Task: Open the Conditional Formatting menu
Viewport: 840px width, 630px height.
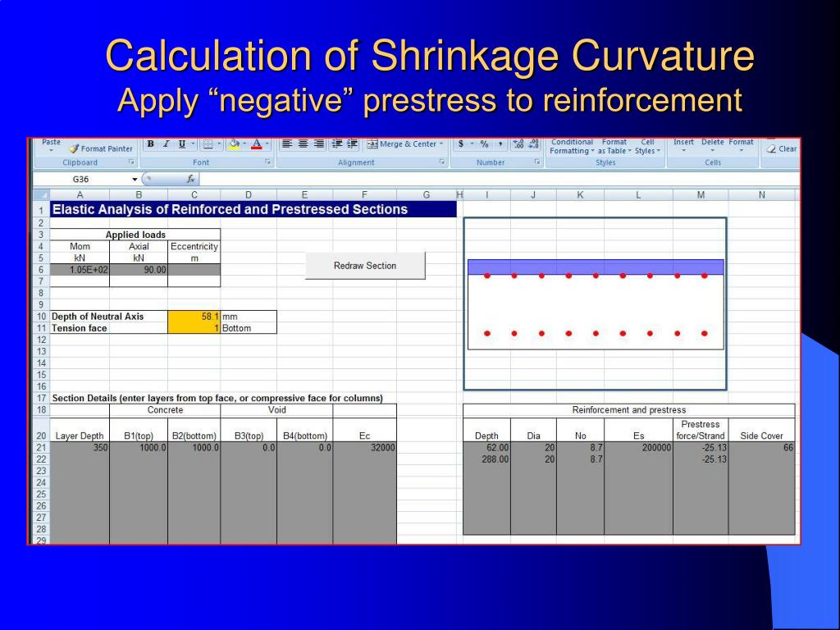Action: (572, 146)
